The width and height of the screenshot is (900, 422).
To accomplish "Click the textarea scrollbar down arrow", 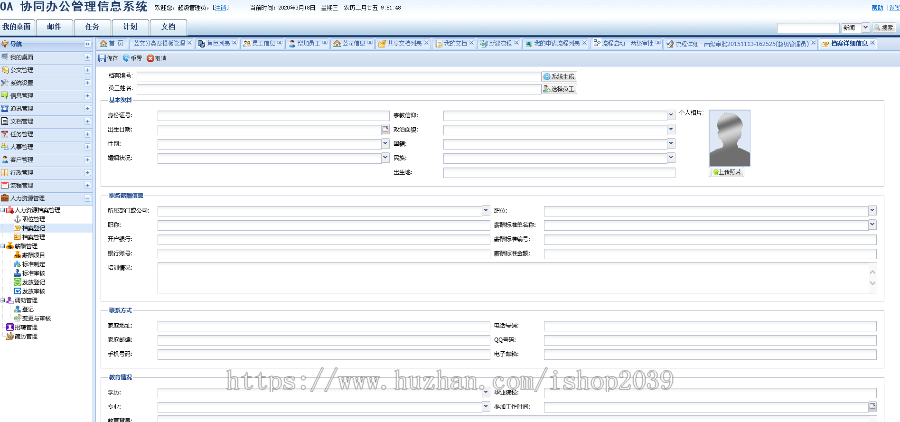I will pos(872,283).
